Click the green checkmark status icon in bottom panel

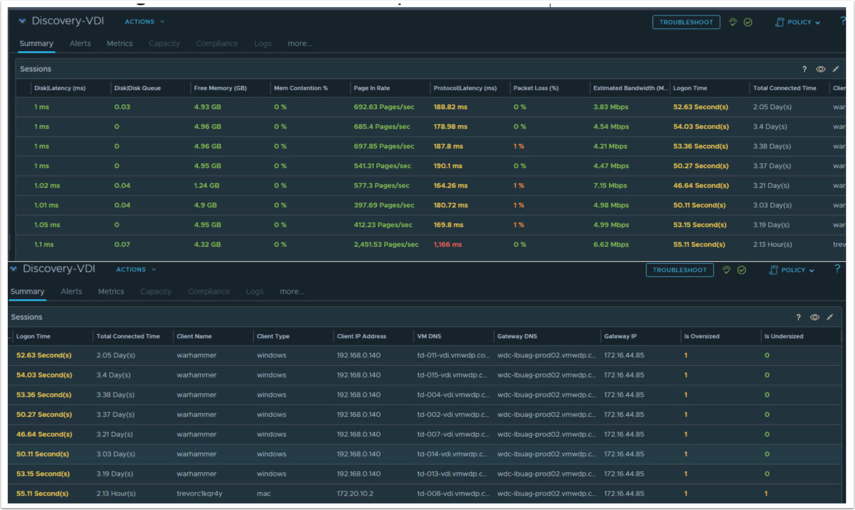pos(742,270)
